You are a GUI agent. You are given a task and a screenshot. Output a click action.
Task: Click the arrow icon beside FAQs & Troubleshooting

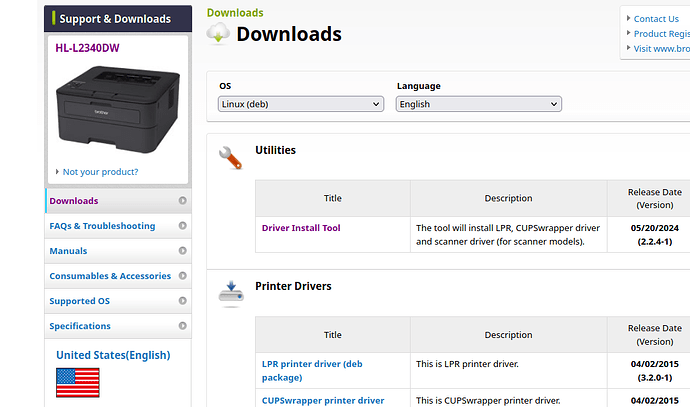pyautogui.click(x=182, y=226)
